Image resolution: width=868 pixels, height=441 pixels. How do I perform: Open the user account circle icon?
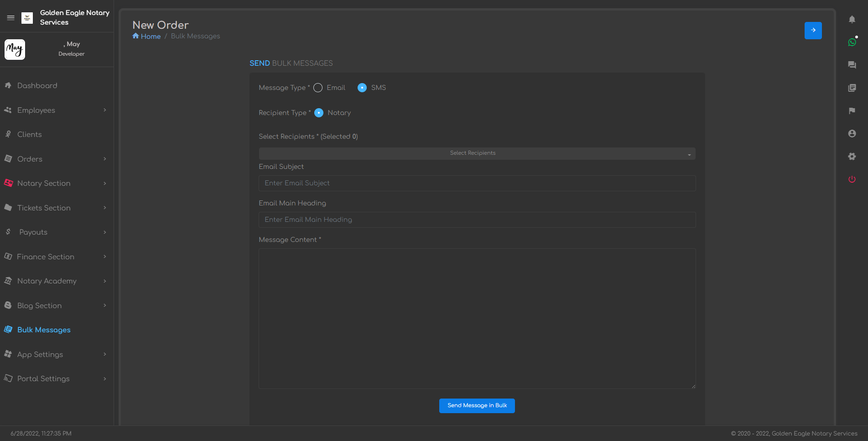point(852,133)
